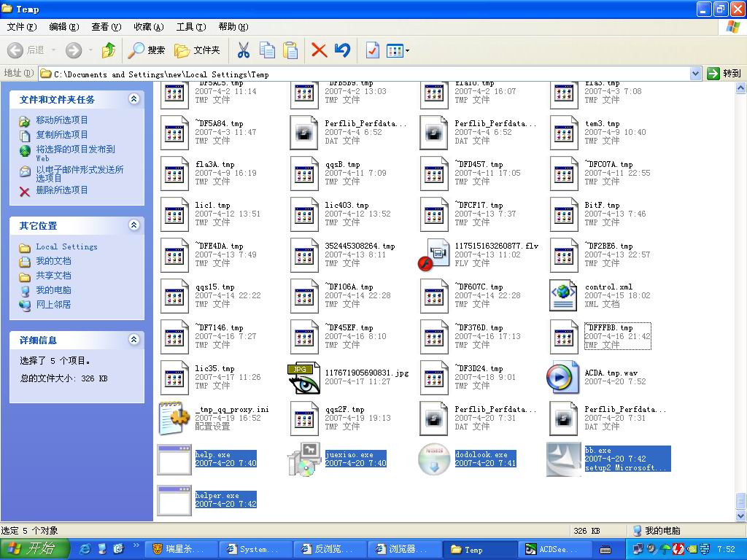Screen dimensions: 747x560
Task: Click 以电子邮件形式发送所选项目 link
Action: (80, 174)
